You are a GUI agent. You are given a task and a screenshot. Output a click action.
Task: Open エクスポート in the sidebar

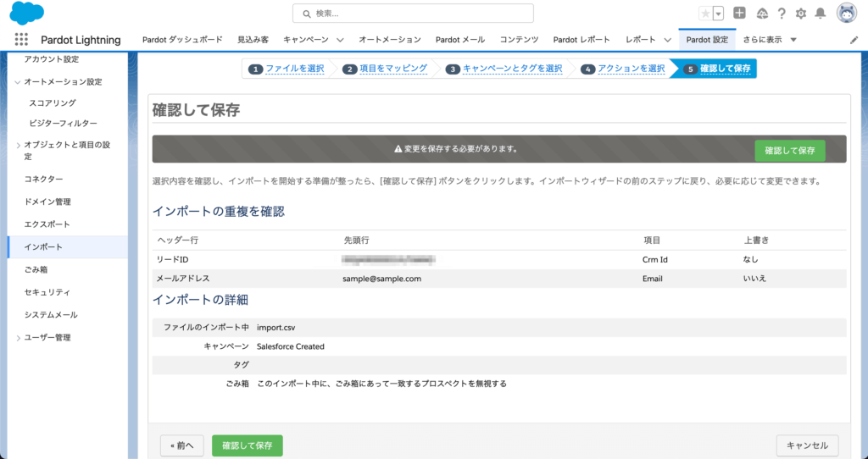coord(47,224)
